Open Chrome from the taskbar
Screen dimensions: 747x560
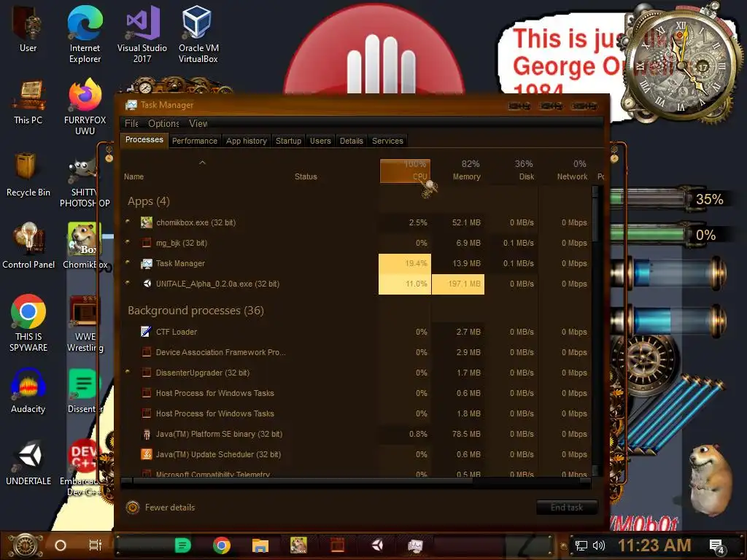222,545
